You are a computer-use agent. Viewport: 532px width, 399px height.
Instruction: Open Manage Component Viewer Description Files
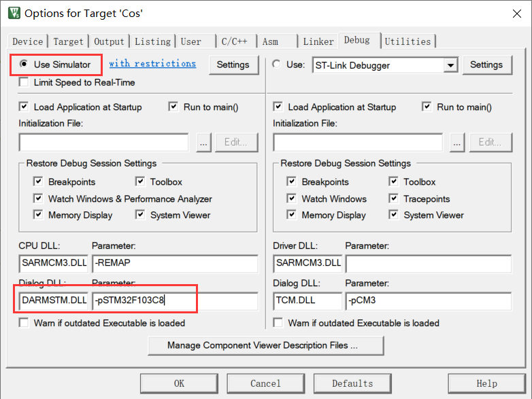[266, 345]
